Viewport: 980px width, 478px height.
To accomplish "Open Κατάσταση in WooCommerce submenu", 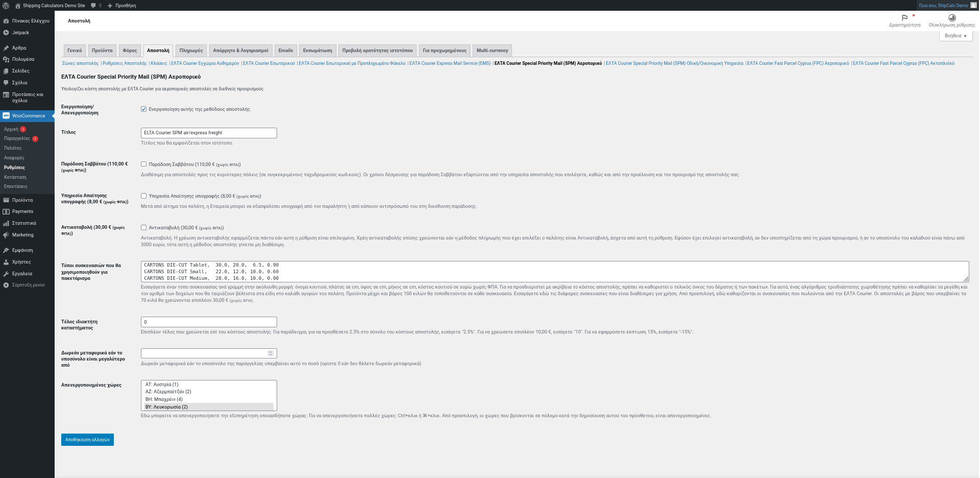I will (15, 177).
